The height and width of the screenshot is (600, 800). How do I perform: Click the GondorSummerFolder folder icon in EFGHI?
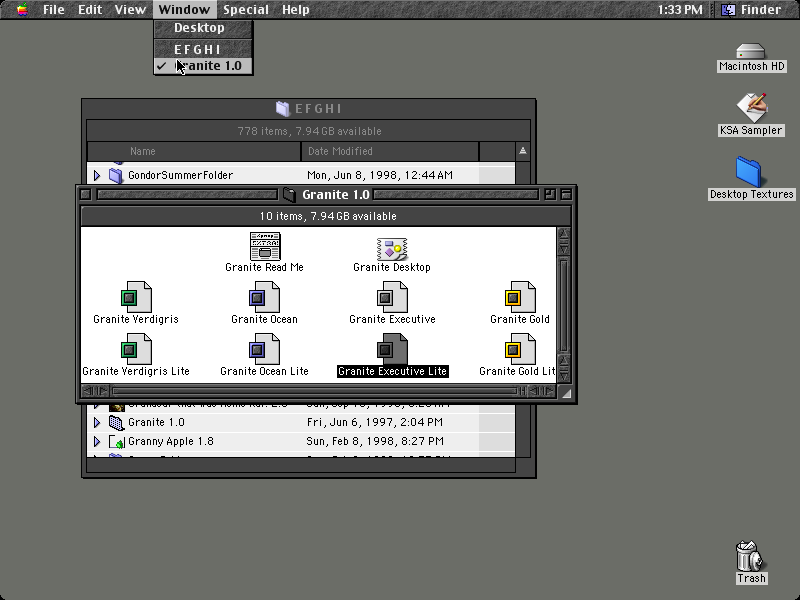[x=116, y=176]
